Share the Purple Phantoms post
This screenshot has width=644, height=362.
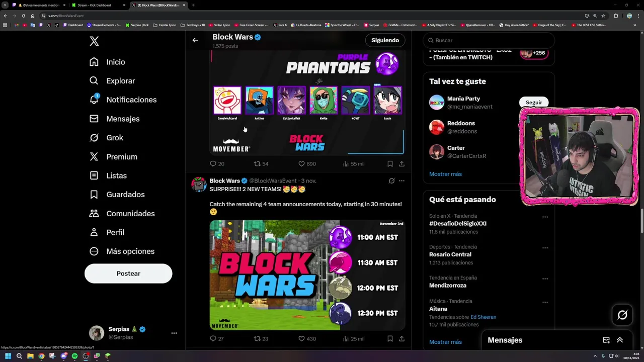401,164
